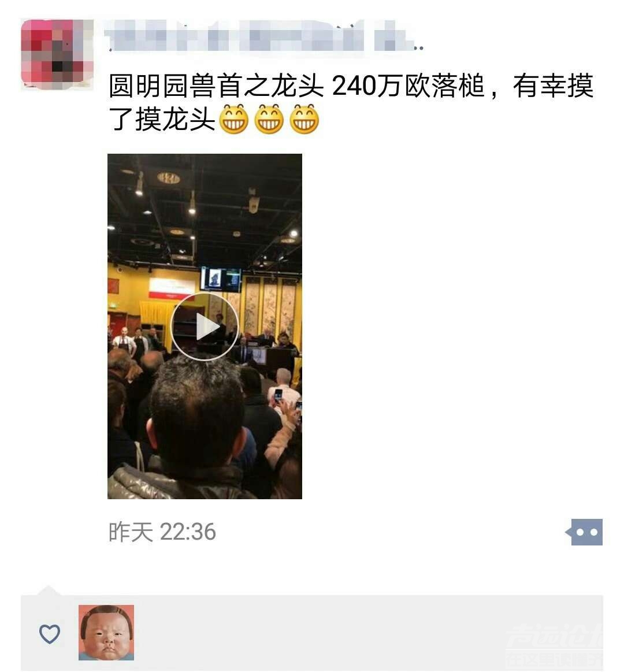The width and height of the screenshot is (624, 672).
Task: Tap the third grinning emoji
Action: (x=304, y=119)
